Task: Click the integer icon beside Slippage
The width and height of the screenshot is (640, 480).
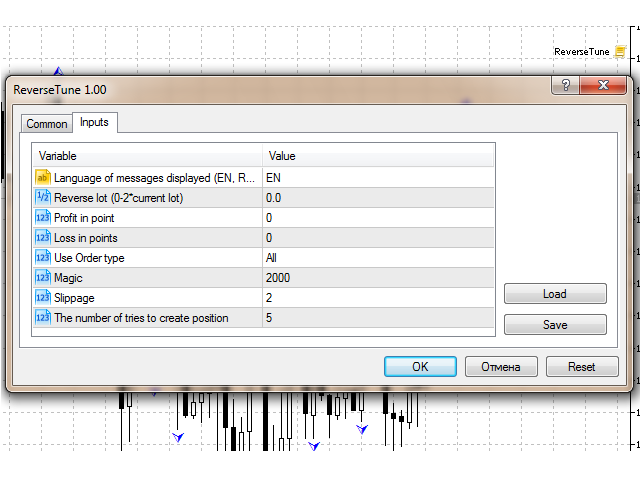Action: [43, 297]
